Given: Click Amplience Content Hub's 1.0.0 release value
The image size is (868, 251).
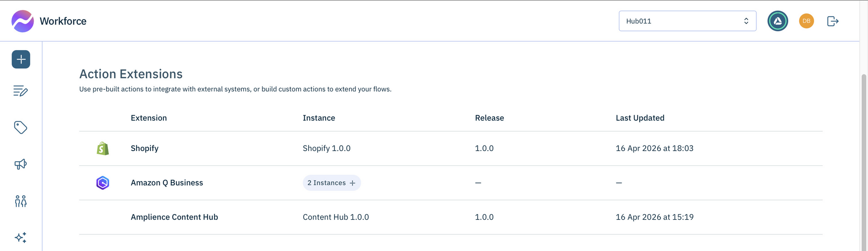Looking at the screenshot, I should pyautogui.click(x=484, y=217).
